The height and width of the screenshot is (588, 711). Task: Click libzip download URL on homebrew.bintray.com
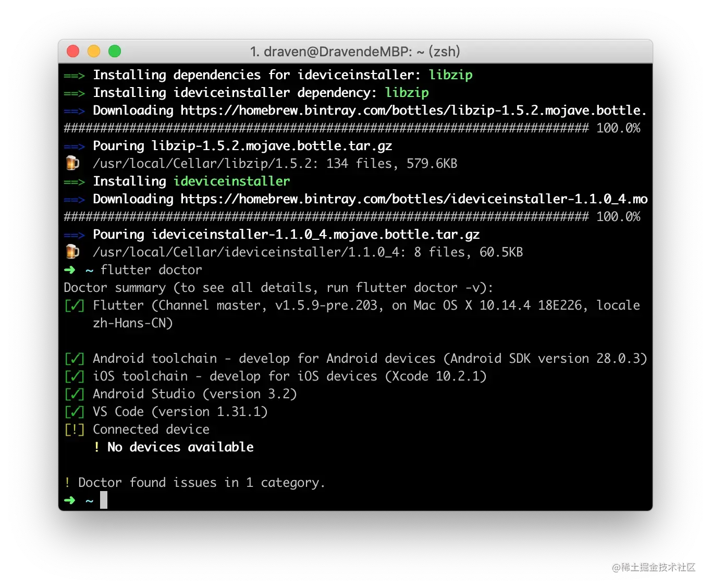point(414,111)
